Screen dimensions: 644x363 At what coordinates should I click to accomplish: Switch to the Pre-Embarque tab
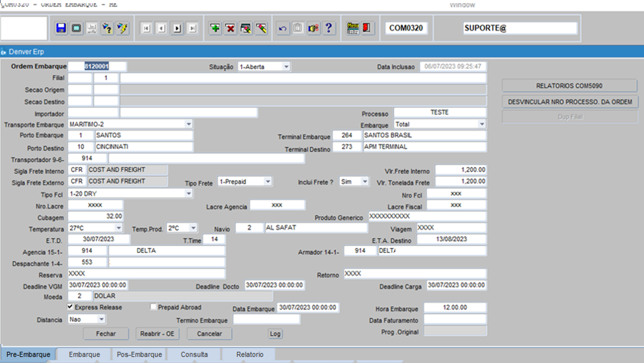point(29,355)
